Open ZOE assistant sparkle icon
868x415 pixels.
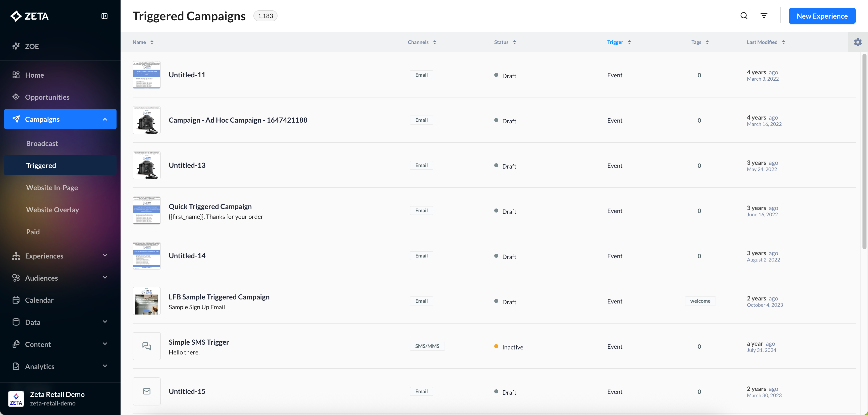(x=16, y=46)
